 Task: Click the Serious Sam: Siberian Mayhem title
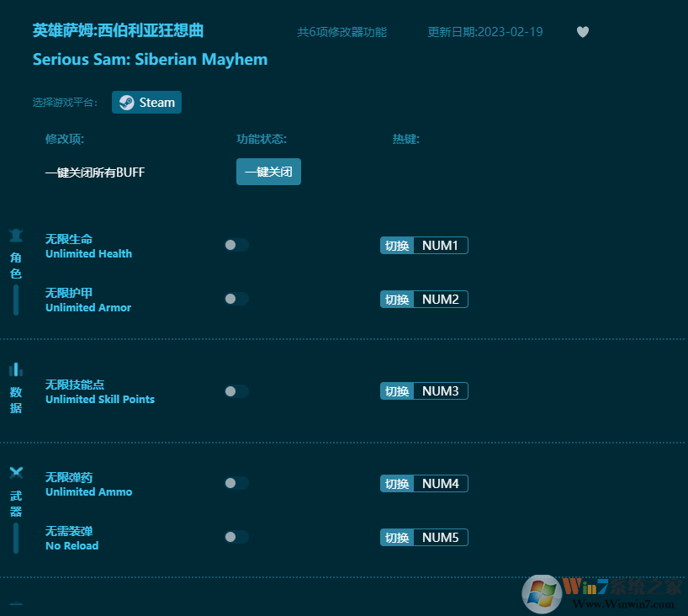pos(150,59)
